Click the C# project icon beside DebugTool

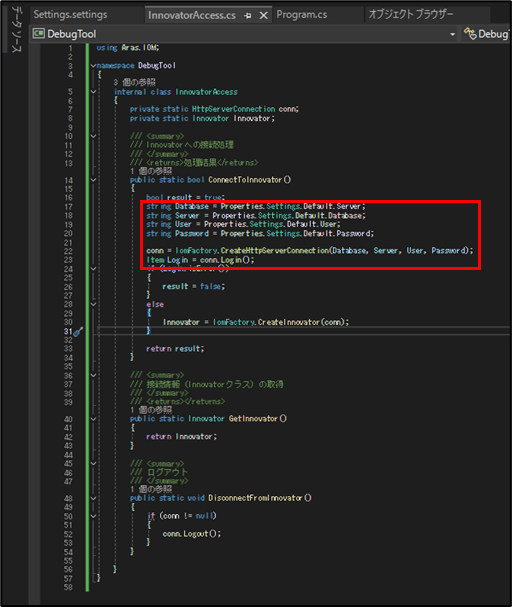click(38, 34)
